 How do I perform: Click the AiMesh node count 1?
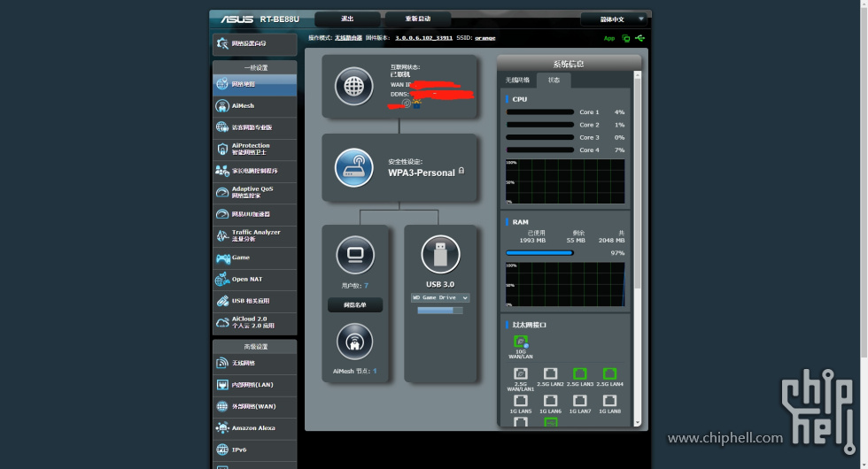(x=375, y=371)
